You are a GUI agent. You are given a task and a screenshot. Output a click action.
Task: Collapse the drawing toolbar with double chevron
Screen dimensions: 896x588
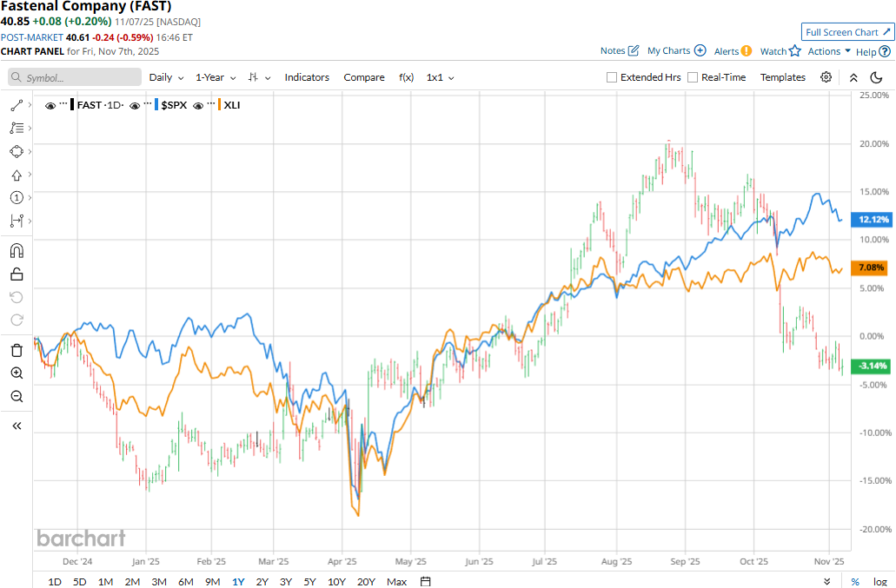[17, 426]
